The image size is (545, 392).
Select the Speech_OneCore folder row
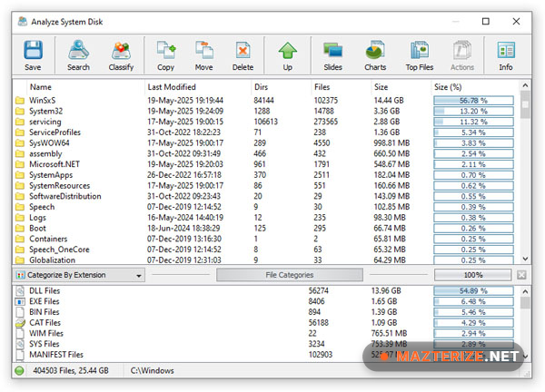(265, 250)
